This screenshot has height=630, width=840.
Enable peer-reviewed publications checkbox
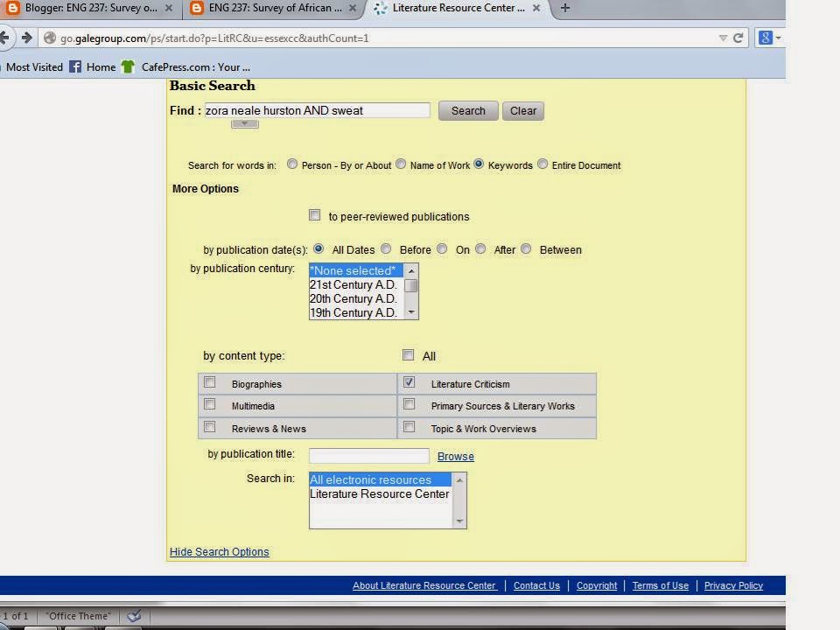click(x=315, y=215)
